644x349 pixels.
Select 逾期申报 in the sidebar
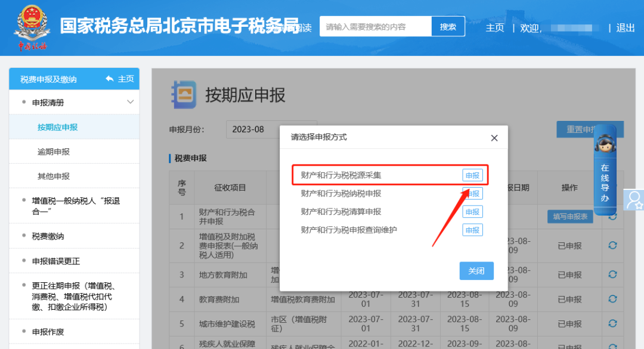click(74, 152)
